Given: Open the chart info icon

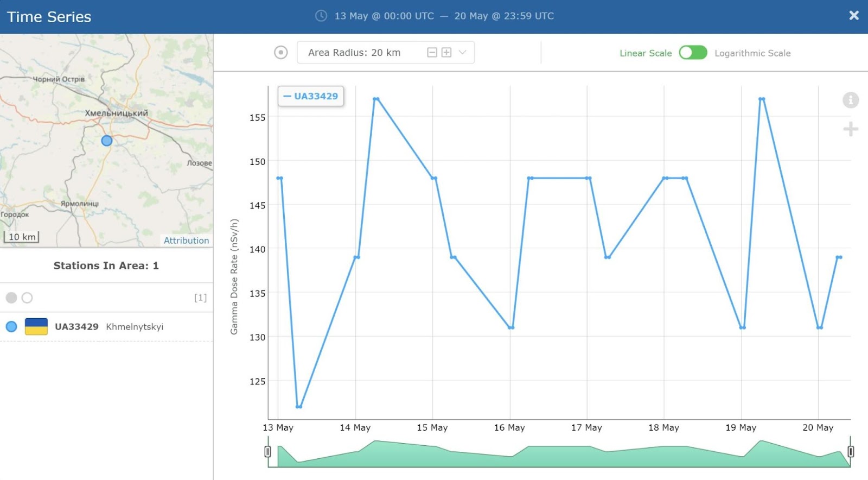Looking at the screenshot, I should pos(851,100).
